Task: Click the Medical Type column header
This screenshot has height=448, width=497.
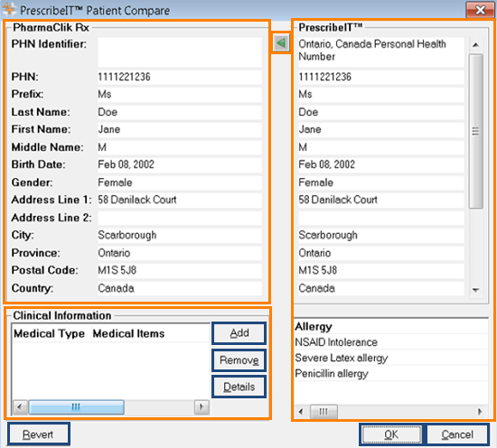Action: click(52, 333)
